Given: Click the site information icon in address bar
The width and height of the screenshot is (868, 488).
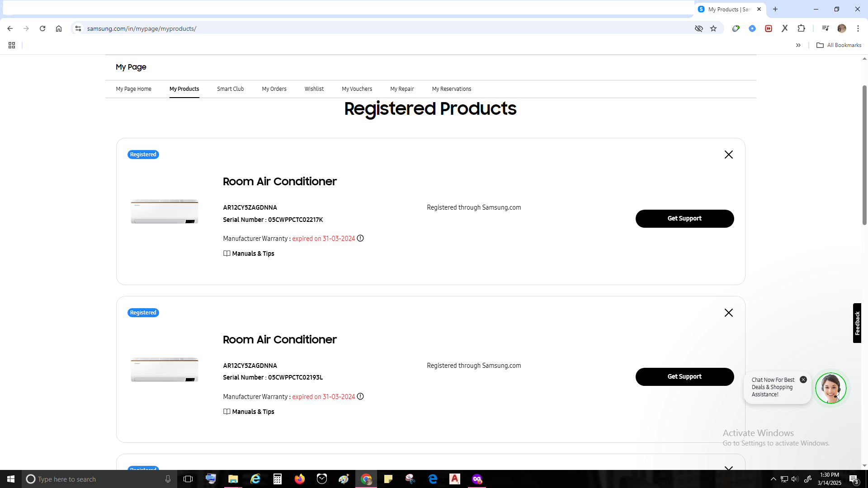Looking at the screenshot, I should pos(78,28).
